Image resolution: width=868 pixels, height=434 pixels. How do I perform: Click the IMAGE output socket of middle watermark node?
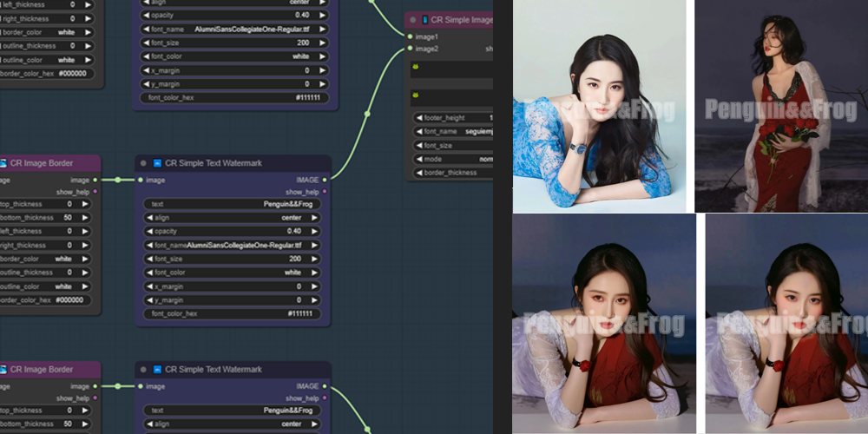[325, 180]
